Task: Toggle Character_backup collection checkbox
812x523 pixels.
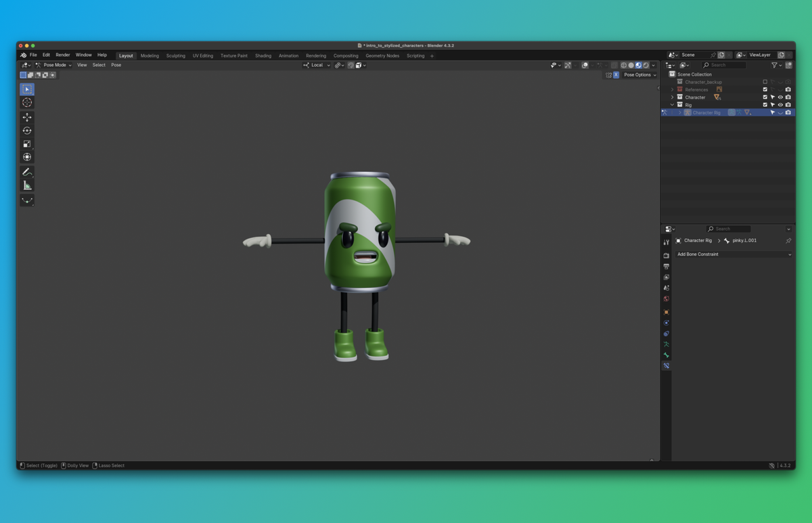Action: click(765, 82)
